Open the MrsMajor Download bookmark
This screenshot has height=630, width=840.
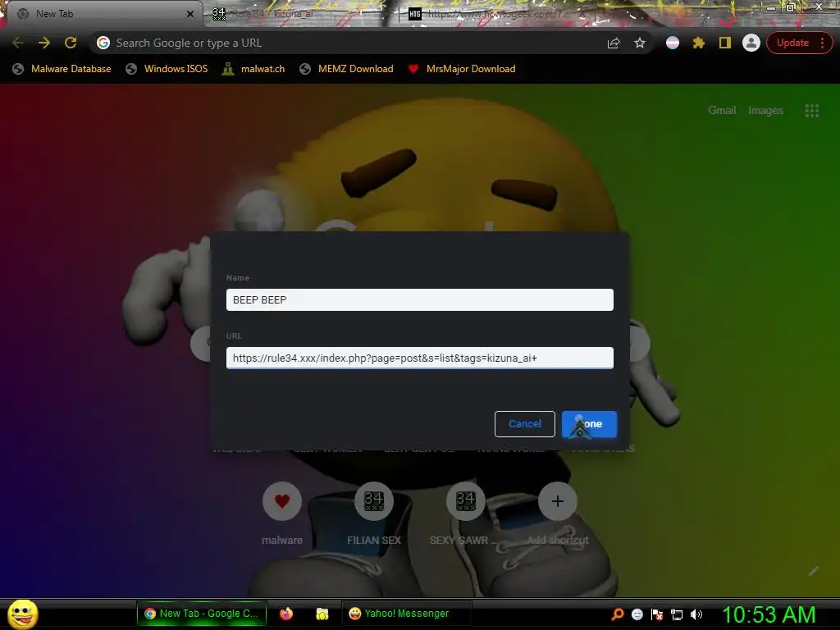tap(462, 69)
